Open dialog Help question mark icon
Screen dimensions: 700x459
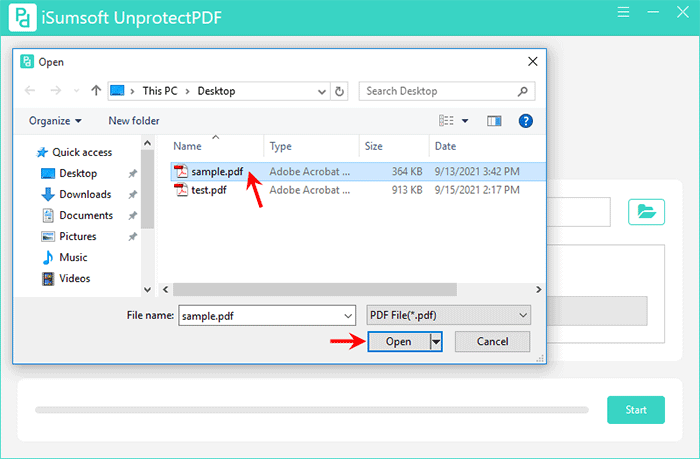pyautogui.click(x=525, y=121)
